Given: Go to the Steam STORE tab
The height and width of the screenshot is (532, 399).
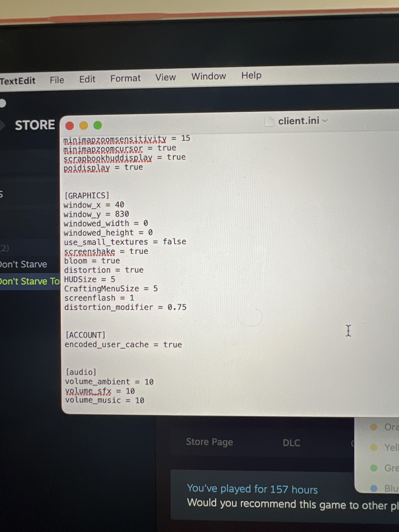Looking at the screenshot, I should click(x=35, y=125).
